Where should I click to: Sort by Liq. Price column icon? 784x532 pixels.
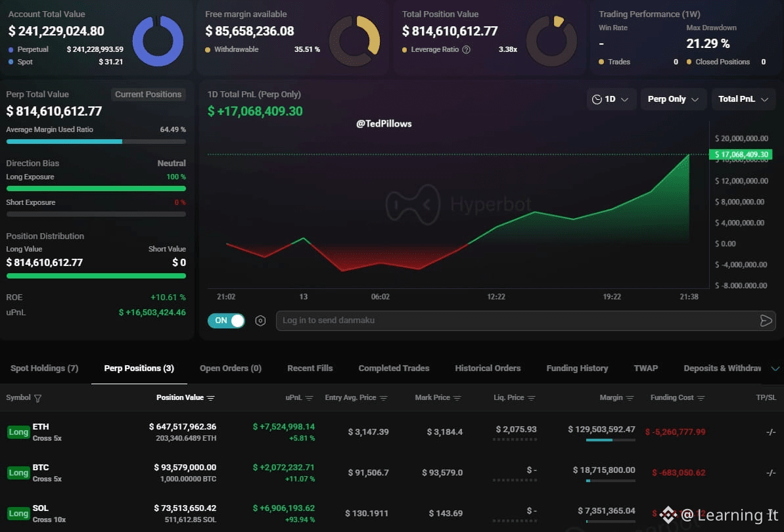pos(531,398)
